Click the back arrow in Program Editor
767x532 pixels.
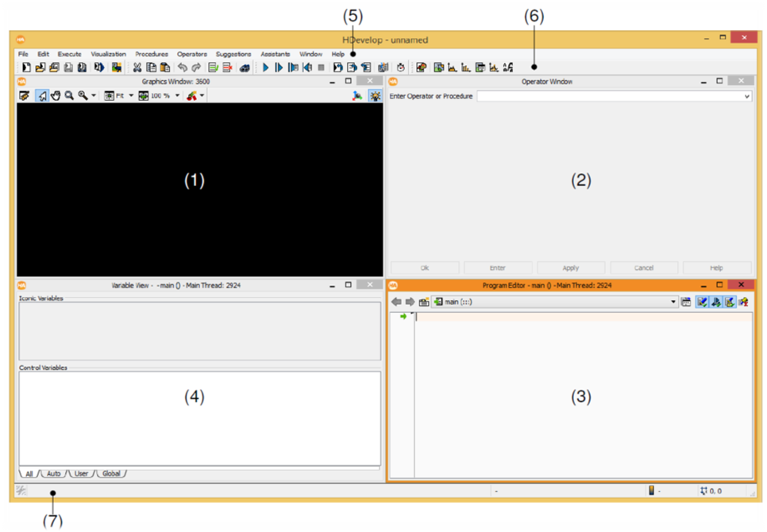[396, 303]
